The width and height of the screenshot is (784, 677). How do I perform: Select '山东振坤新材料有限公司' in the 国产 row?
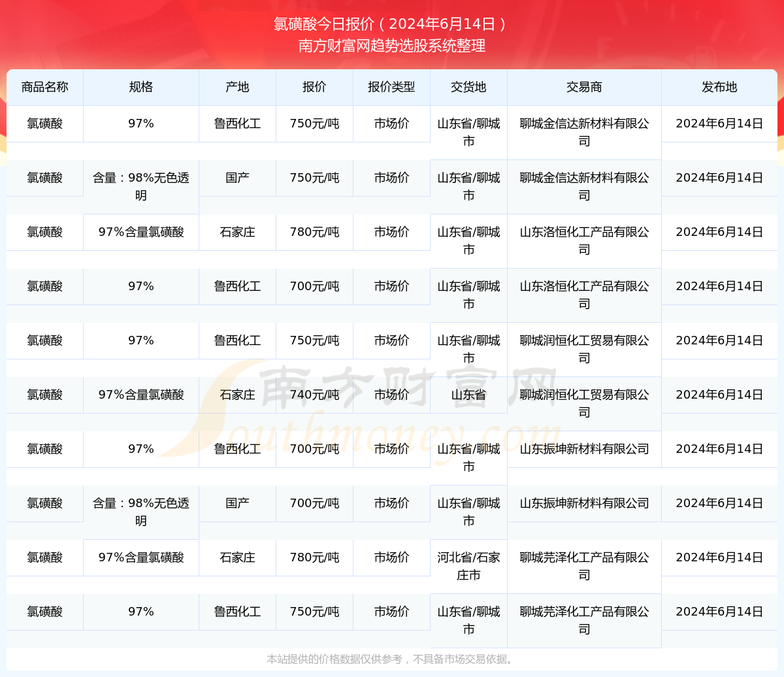coord(584,503)
